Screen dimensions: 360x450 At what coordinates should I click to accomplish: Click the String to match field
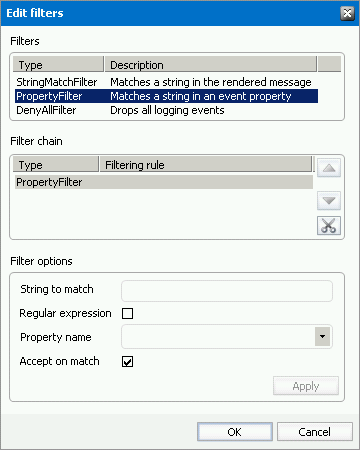(227, 291)
